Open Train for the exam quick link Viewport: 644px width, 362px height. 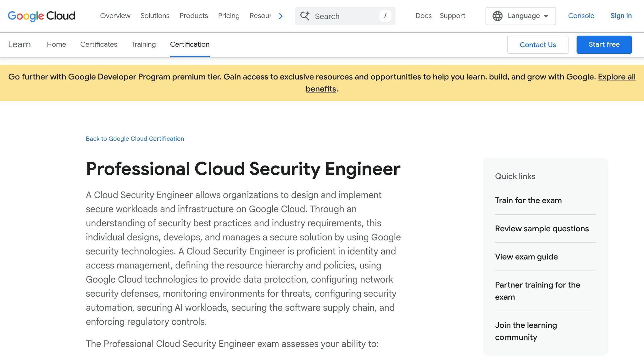click(x=528, y=200)
